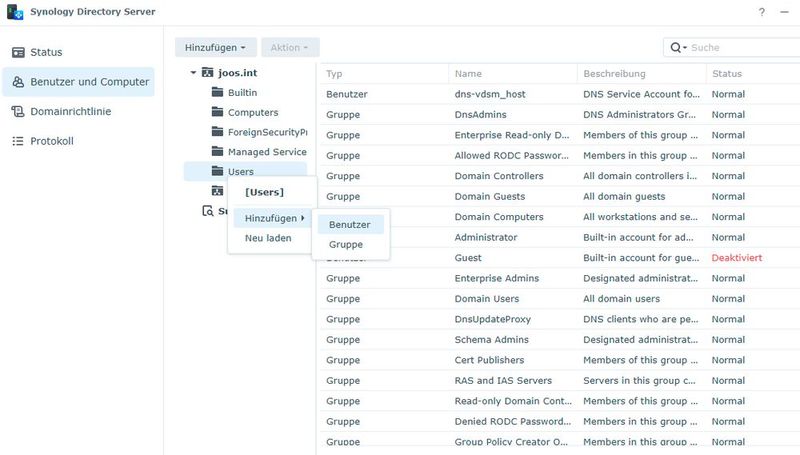Select the Schema Admins row

(x=560, y=340)
